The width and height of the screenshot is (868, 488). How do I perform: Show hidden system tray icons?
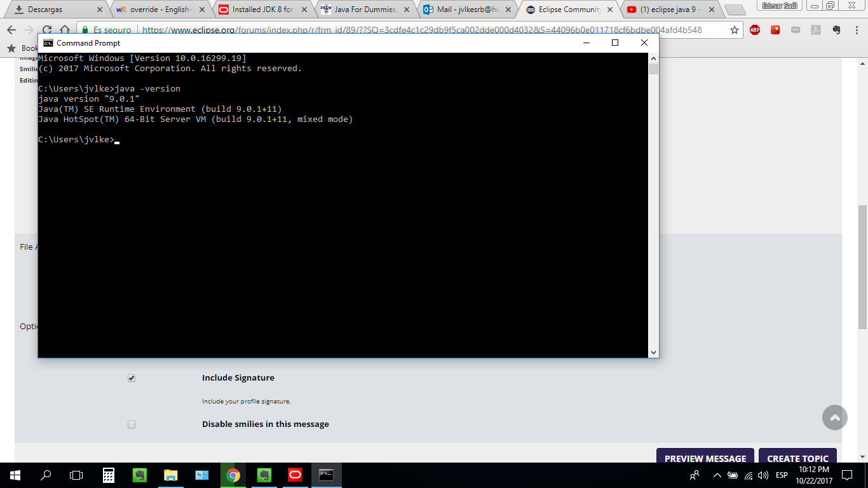click(x=717, y=475)
